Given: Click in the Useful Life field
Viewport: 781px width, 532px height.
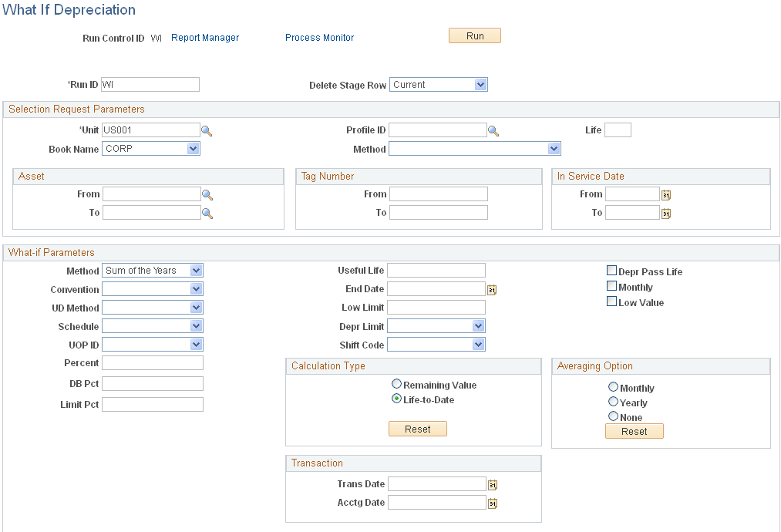Looking at the screenshot, I should tap(436, 270).
